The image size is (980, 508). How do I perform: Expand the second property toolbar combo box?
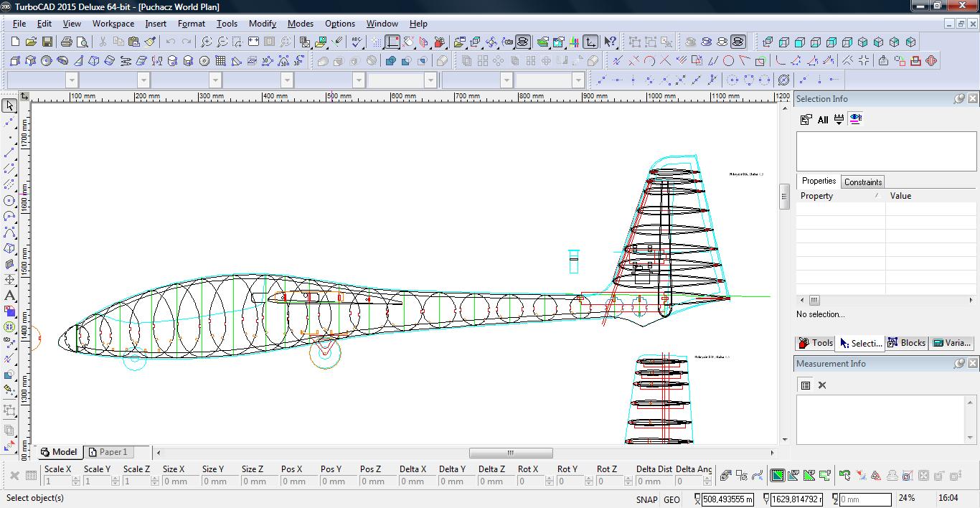(x=143, y=80)
